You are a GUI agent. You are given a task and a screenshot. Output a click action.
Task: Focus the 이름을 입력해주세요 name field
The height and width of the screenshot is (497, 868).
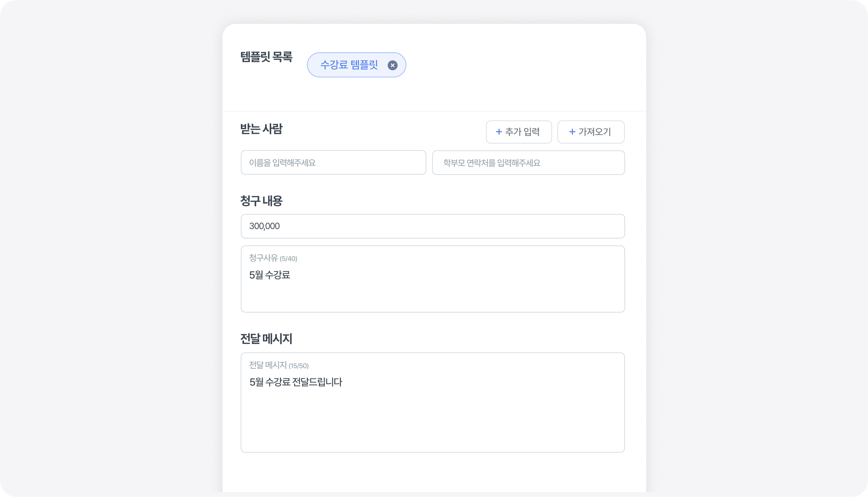pyautogui.click(x=333, y=163)
